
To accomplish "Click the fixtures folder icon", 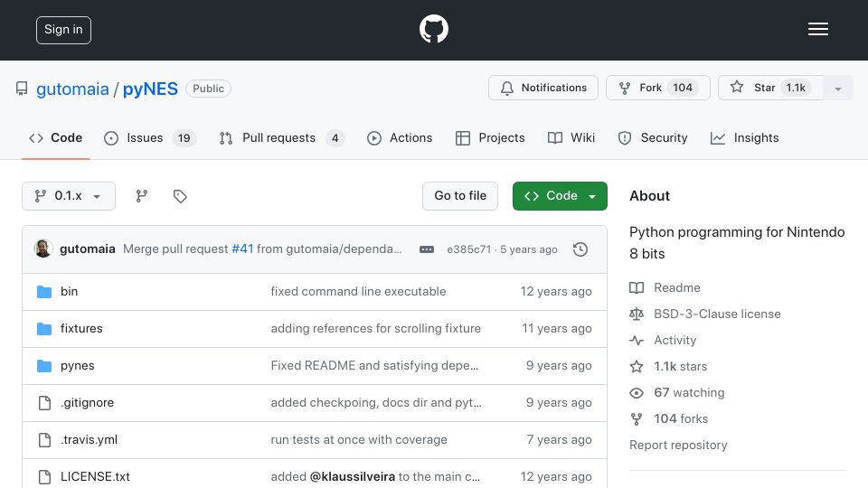I will click(x=44, y=329).
